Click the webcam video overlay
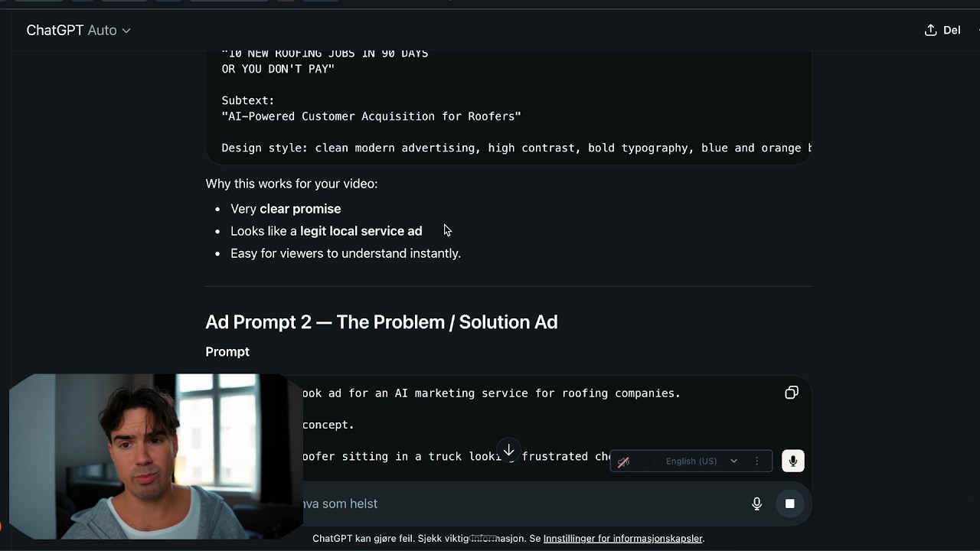Screen dimensions: 980x551 (x=155, y=457)
